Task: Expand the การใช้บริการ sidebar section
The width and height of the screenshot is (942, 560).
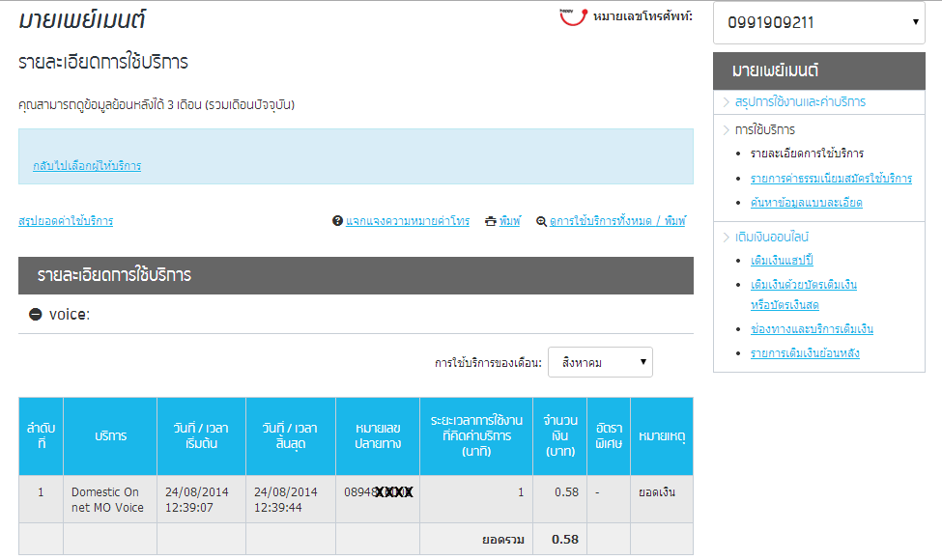Action: coord(765,129)
